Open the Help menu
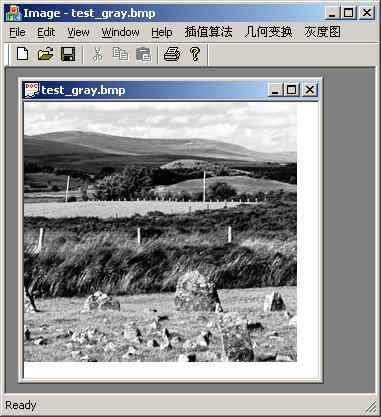This screenshot has height=417, width=381. pyautogui.click(x=162, y=32)
